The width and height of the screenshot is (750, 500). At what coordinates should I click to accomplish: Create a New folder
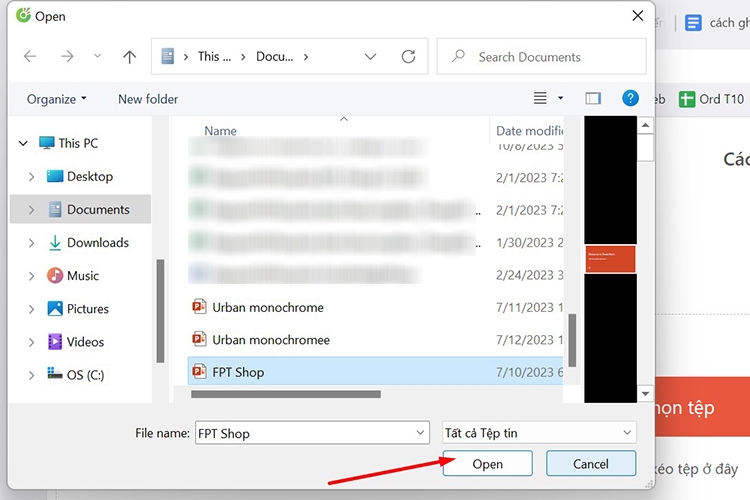[148, 99]
